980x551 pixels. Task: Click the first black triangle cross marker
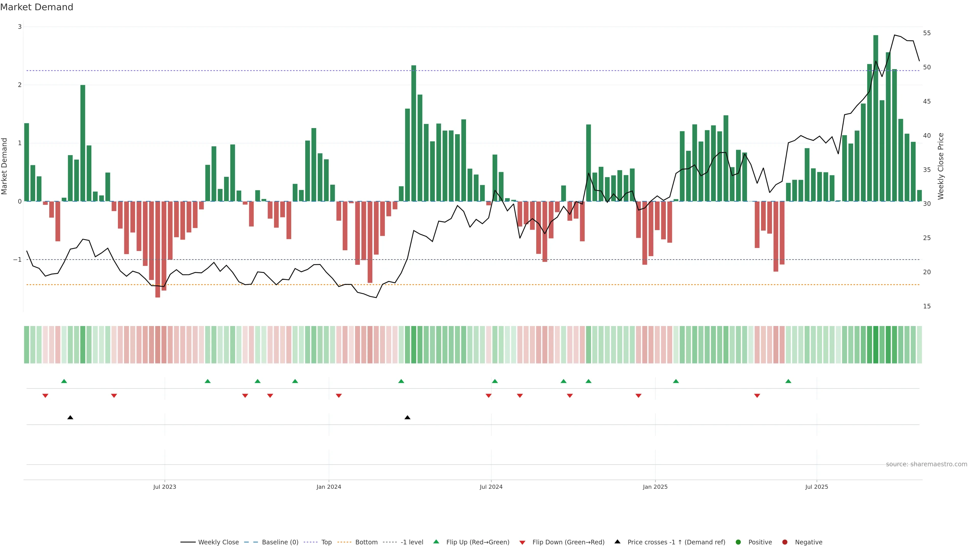(70, 418)
